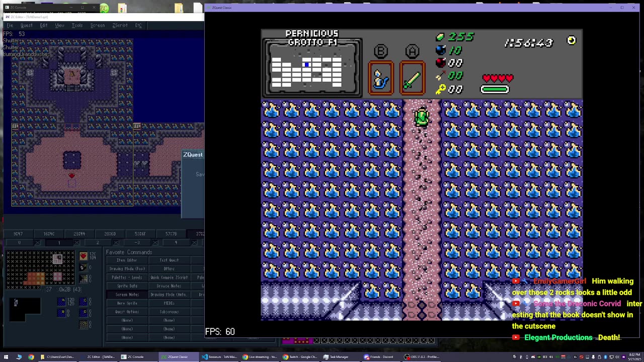Click the A button sword item slot
The height and width of the screenshot is (362, 644).
tap(412, 78)
